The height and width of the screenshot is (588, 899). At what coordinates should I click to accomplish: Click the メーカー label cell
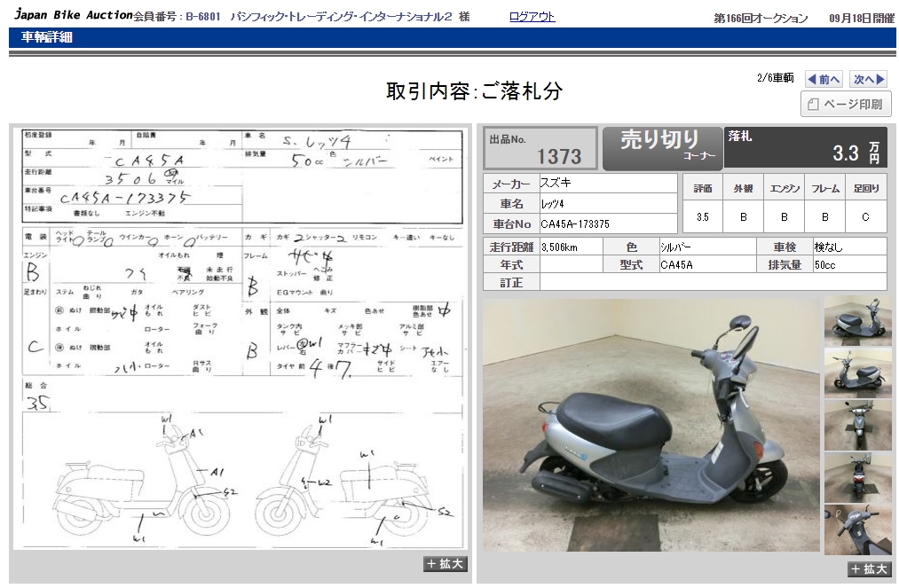pos(511,184)
